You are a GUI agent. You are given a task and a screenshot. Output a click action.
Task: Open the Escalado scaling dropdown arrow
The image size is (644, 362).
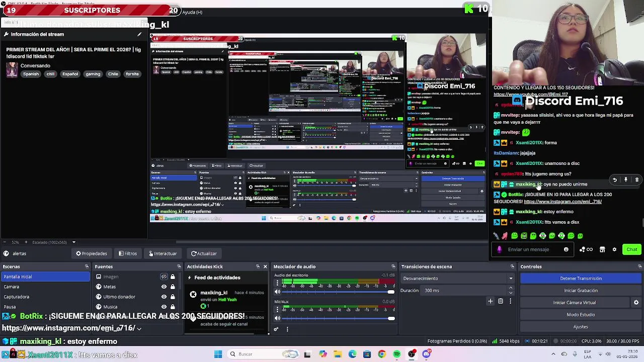coord(73,242)
